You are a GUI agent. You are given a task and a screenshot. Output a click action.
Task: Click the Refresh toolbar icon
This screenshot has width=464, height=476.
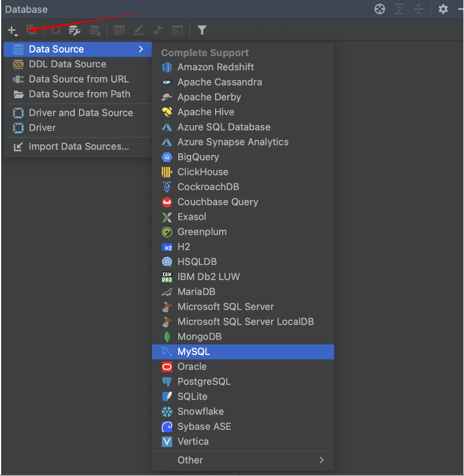click(x=56, y=30)
